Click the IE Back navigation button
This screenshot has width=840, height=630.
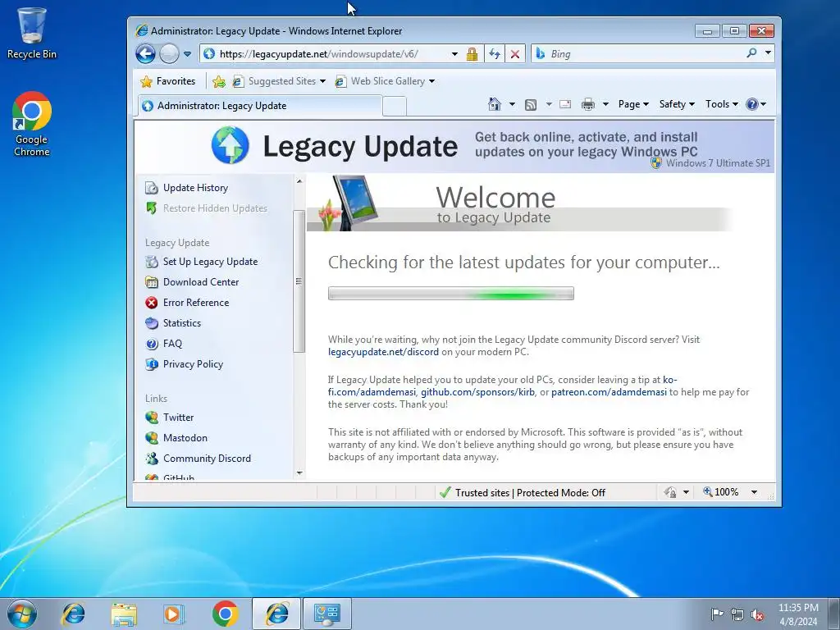(x=145, y=53)
